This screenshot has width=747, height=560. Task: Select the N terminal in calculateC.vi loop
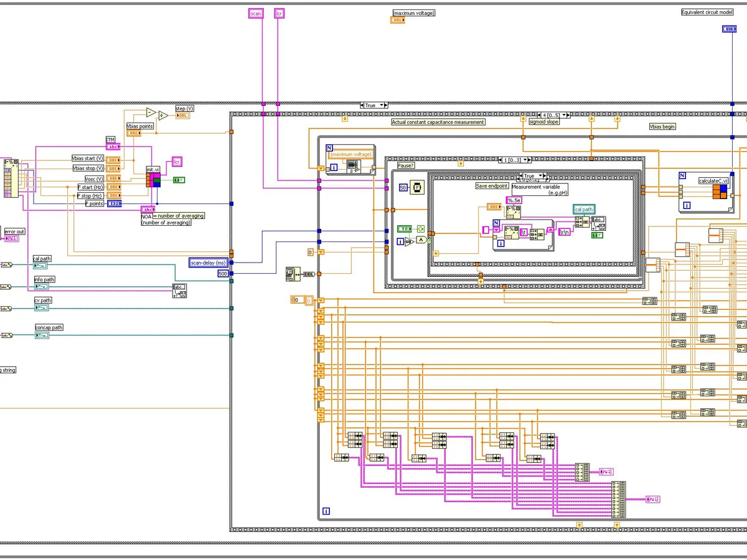(x=682, y=175)
